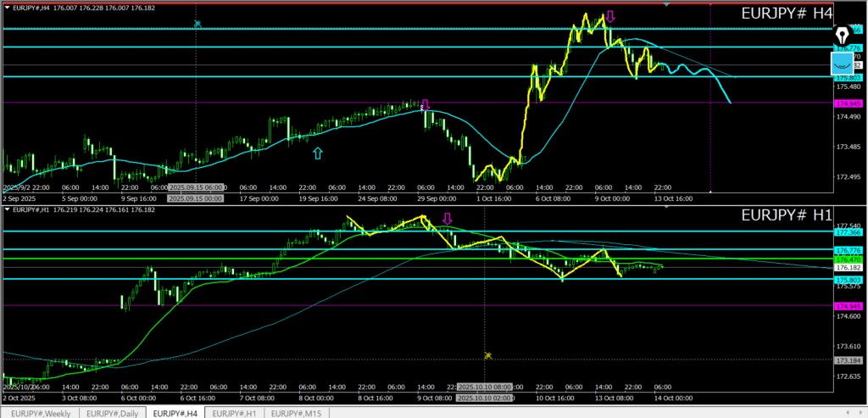Open the EURJPY#,H1 chart tab
This screenshot has width=868, height=418.
pos(233,412)
